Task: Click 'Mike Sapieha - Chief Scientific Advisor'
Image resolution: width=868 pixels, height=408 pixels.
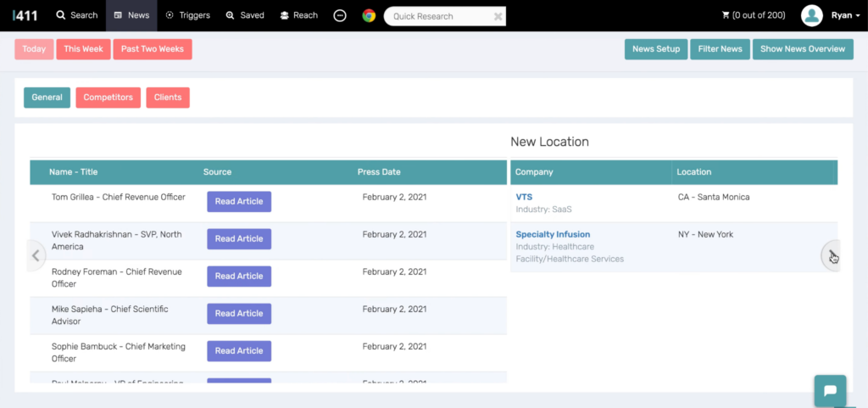Action: pos(109,315)
